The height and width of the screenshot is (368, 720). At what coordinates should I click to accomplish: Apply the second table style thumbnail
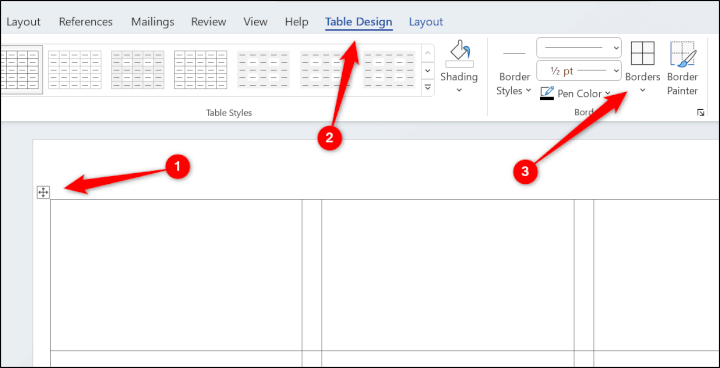(75, 69)
